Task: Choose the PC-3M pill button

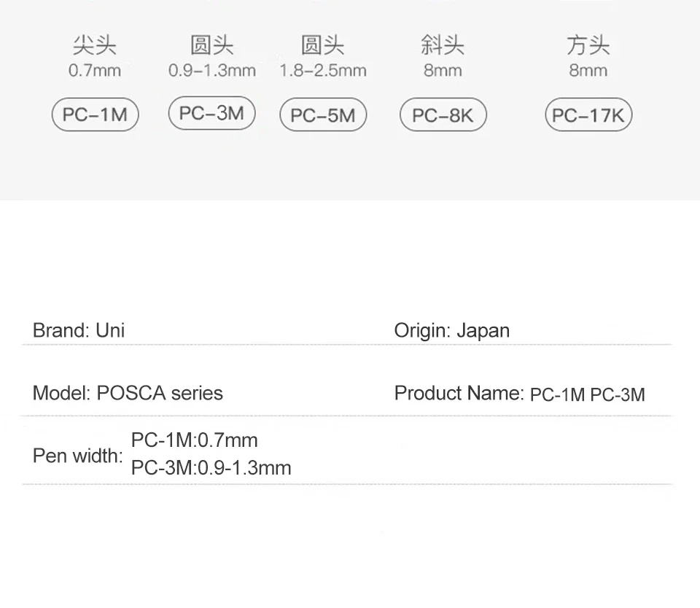Action: [x=211, y=113]
